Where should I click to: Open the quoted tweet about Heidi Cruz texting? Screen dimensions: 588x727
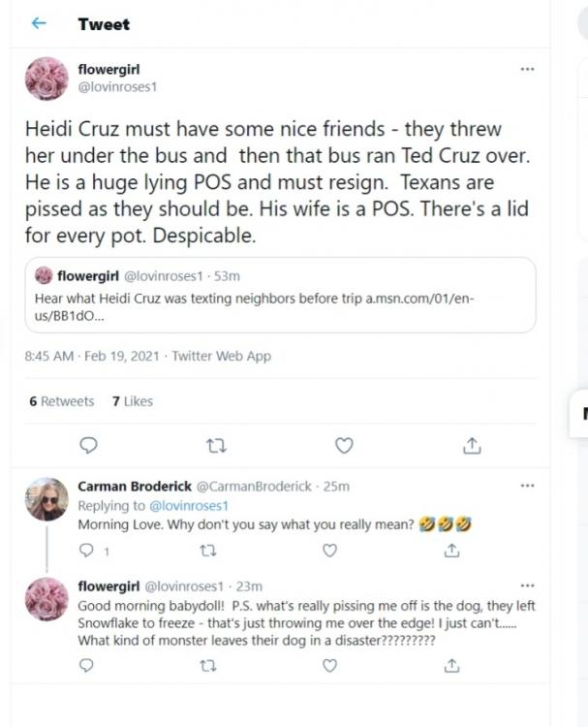click(x=280, y=295)
